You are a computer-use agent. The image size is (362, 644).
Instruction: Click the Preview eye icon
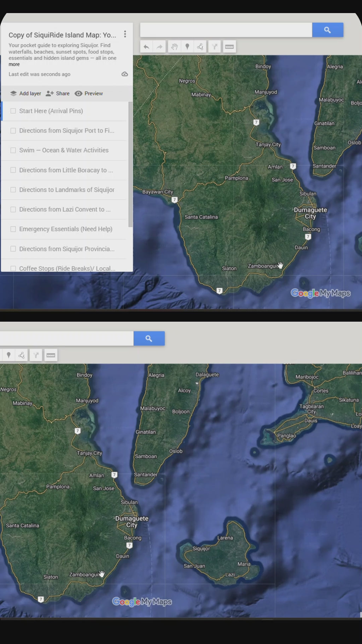click(78, 93)
